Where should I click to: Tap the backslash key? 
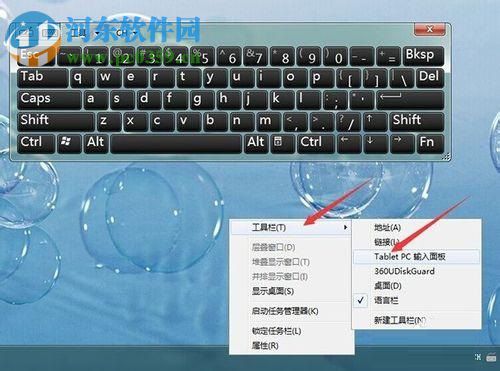pos(402,78)
